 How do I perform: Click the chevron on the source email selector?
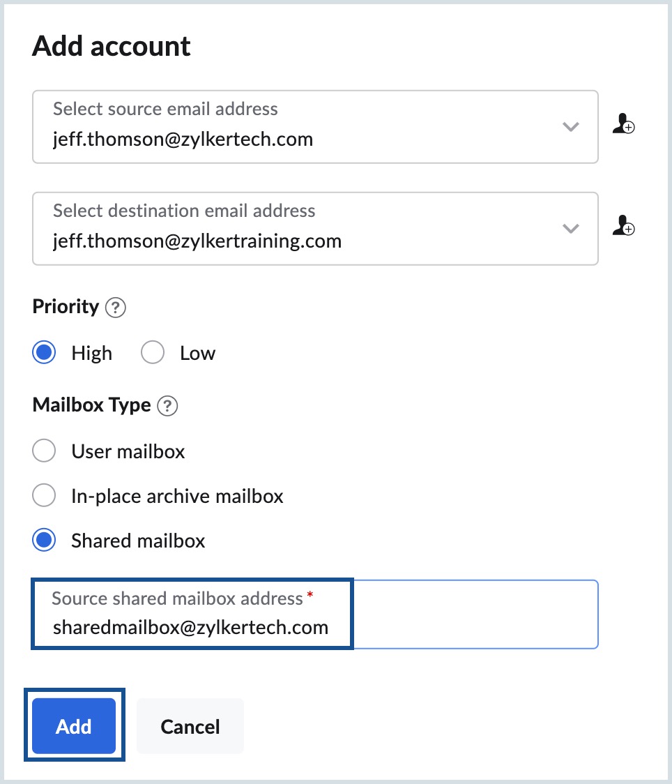(570, 127)
